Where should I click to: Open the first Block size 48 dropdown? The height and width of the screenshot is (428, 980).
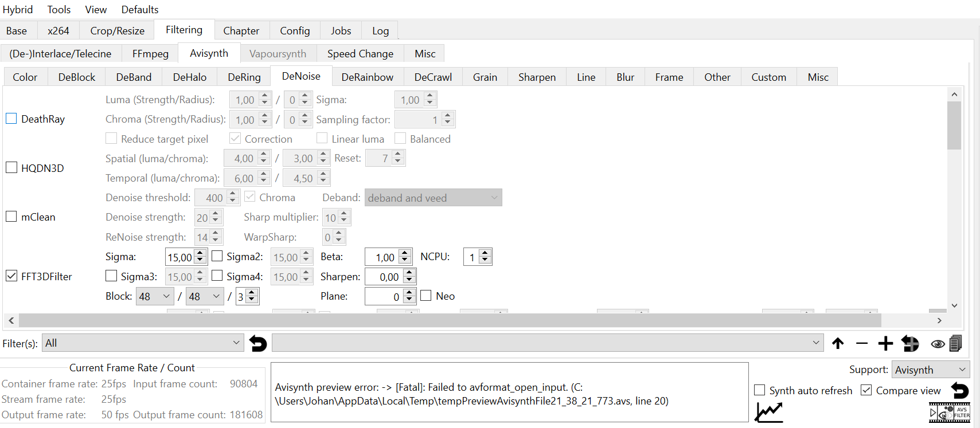pos(154,296)
